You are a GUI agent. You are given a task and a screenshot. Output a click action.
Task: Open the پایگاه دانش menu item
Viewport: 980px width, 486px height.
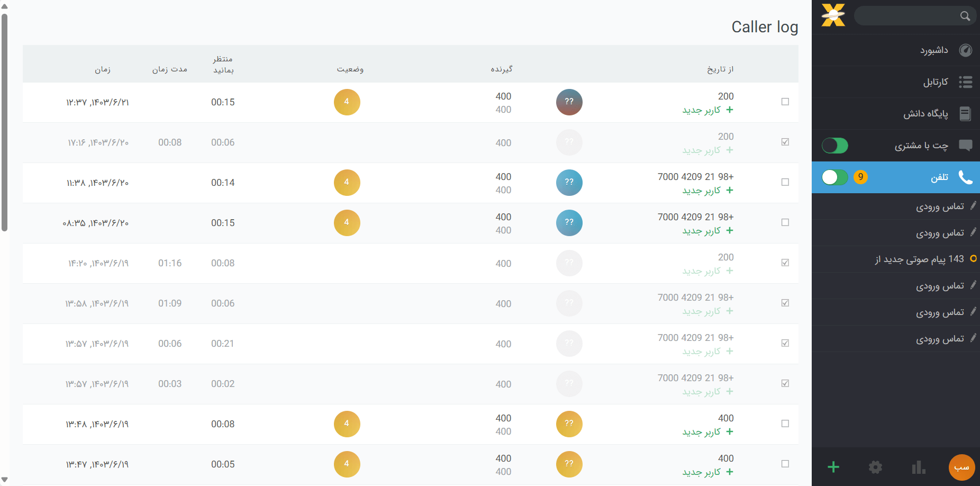click(896, 114)
